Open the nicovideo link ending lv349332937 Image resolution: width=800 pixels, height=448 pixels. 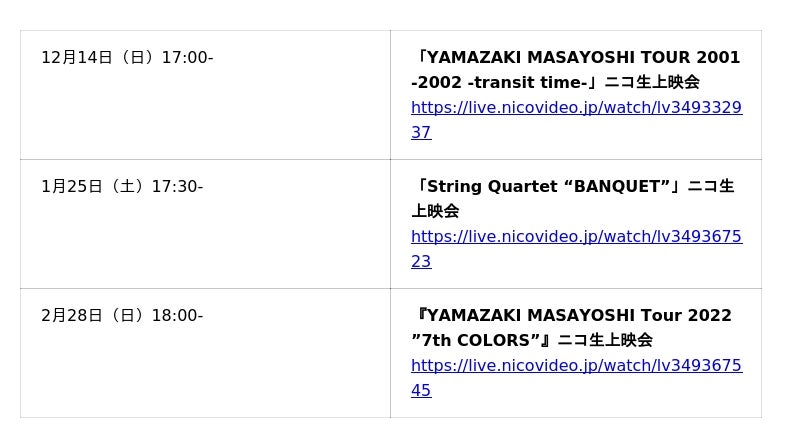point(576,108)
